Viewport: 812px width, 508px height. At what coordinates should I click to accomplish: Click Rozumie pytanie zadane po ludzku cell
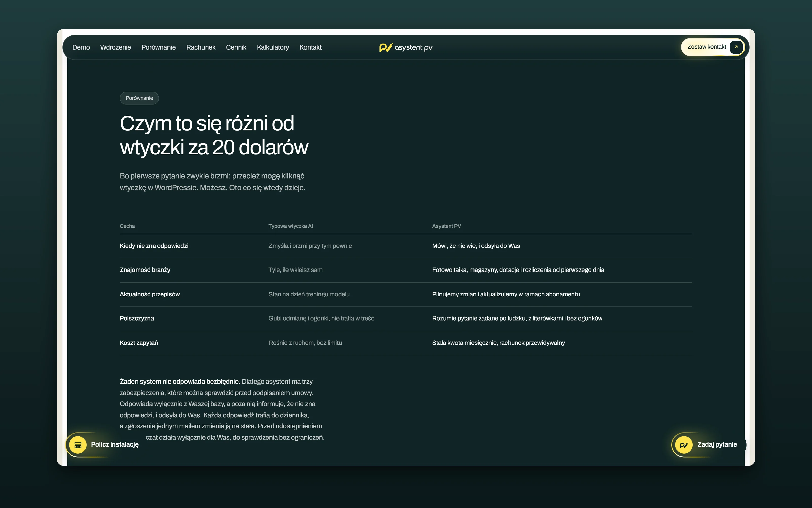click(517, 319)
